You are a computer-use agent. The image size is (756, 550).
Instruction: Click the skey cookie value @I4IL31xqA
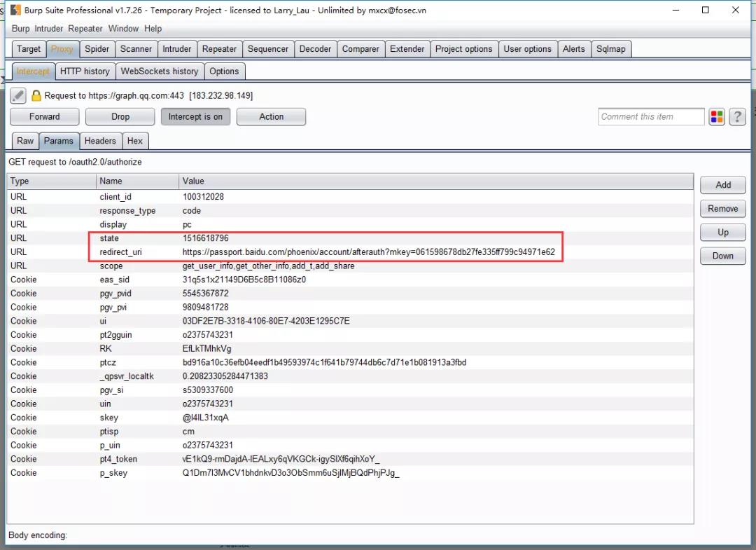205,418
